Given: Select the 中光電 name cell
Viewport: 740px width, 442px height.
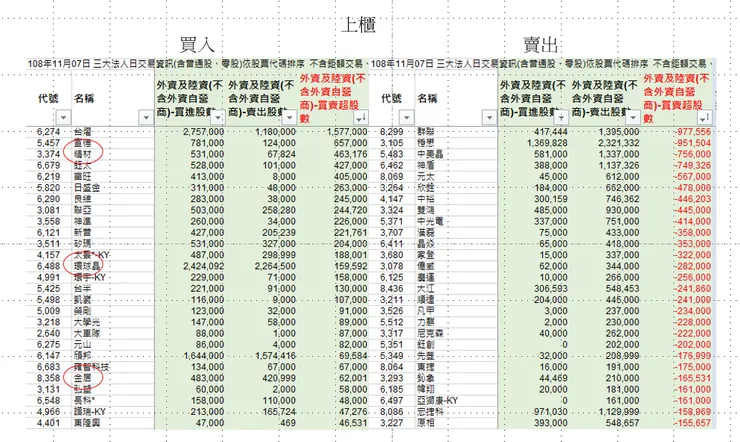Looking at the screenshot, I should coord(430,221).
